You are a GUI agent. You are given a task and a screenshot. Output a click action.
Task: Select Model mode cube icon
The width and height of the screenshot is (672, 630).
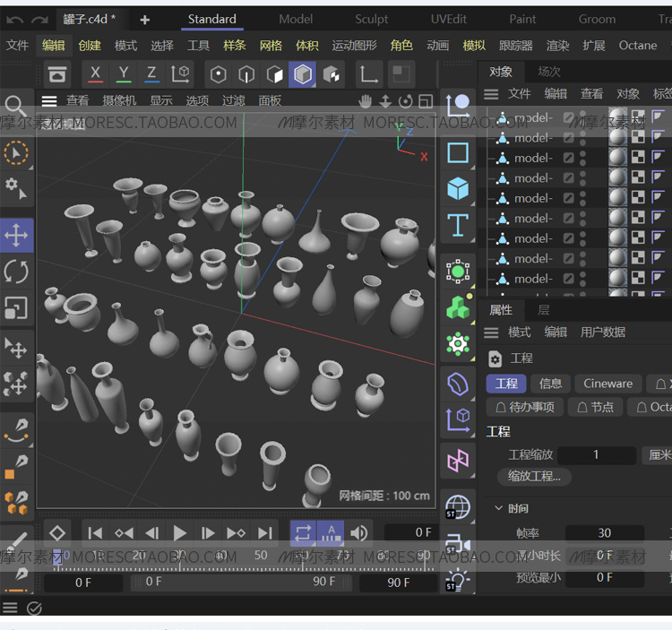302,74
